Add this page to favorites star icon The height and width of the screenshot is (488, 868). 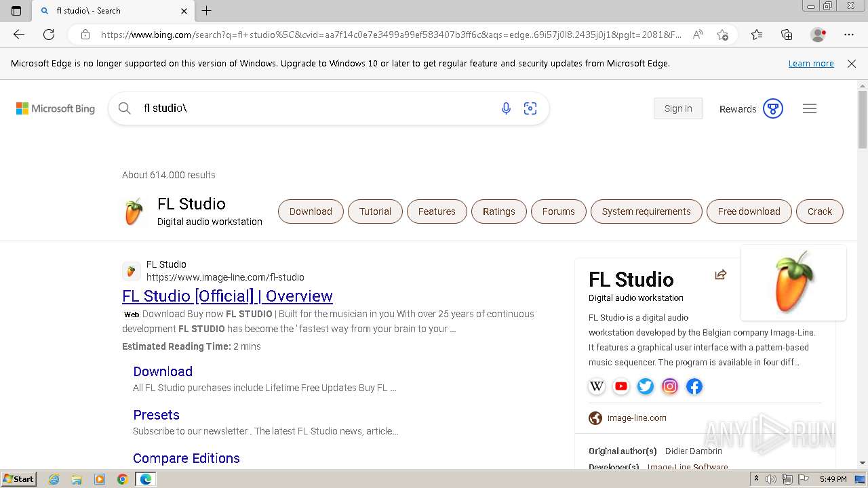(723, 35)
